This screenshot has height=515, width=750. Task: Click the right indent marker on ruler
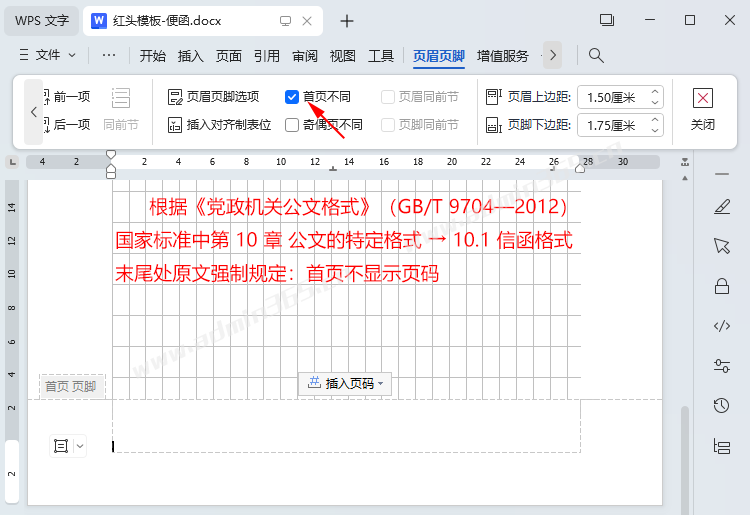(580, 168)
